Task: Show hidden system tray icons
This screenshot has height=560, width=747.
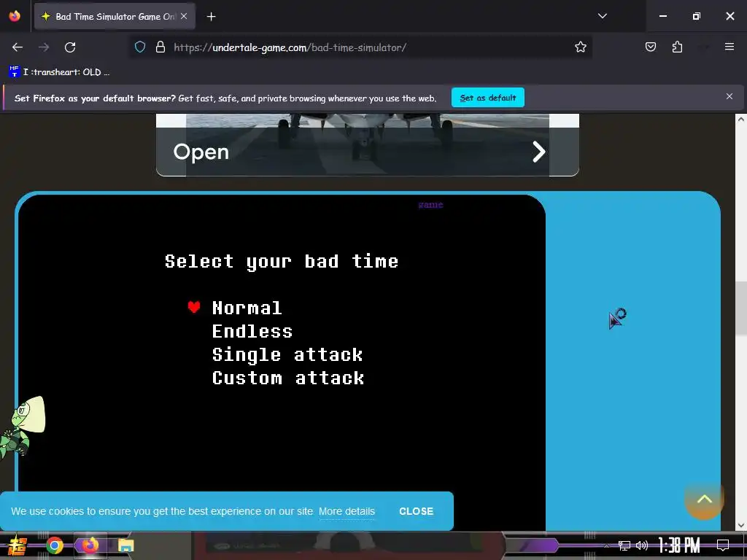Action: click(606, 545)
